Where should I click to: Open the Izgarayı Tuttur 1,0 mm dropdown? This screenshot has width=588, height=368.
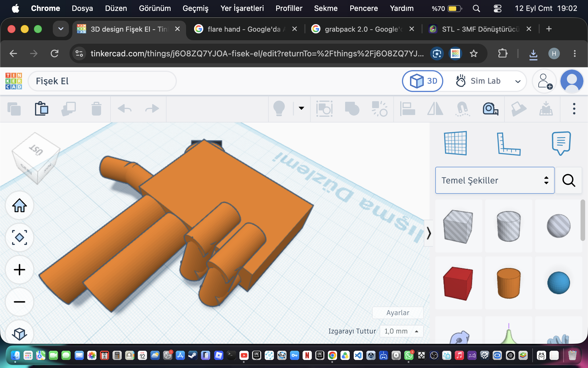pos(401,331)
